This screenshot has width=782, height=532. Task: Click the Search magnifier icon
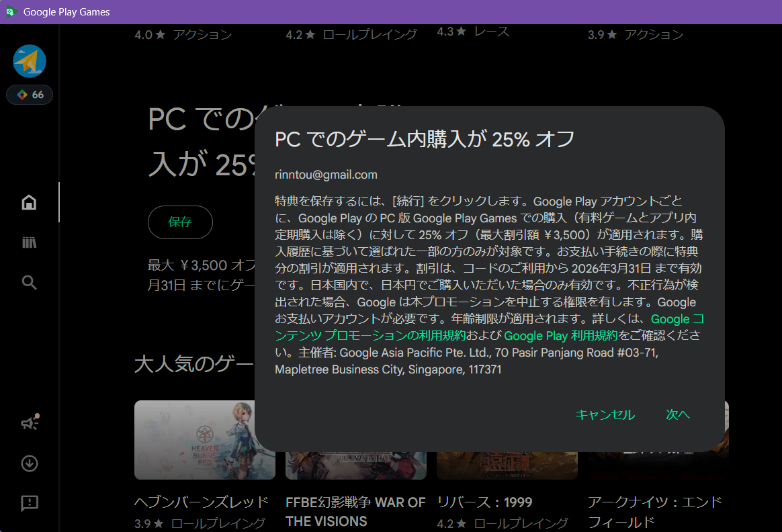pyautogui.click(x=29, y=282)
